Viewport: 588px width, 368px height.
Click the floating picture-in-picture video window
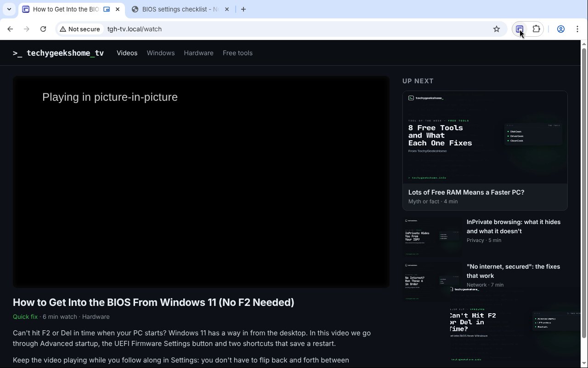515,327
